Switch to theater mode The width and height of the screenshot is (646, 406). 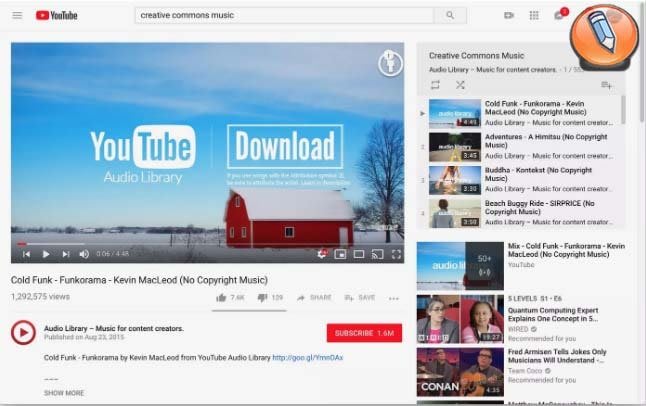coord(359,254)
